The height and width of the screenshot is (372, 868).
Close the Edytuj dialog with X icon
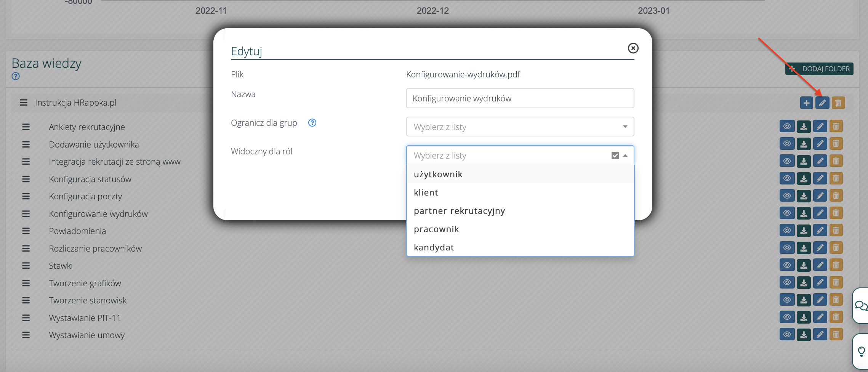633,48
